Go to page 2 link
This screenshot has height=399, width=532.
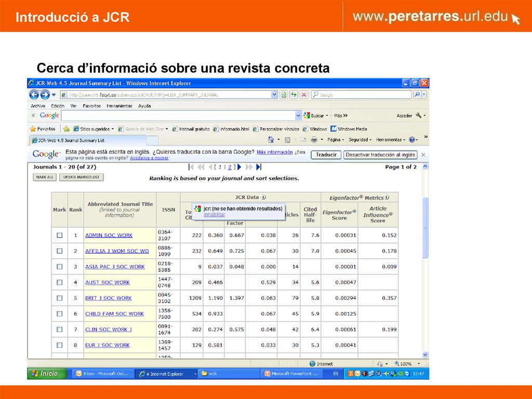(x=230, y=167)
